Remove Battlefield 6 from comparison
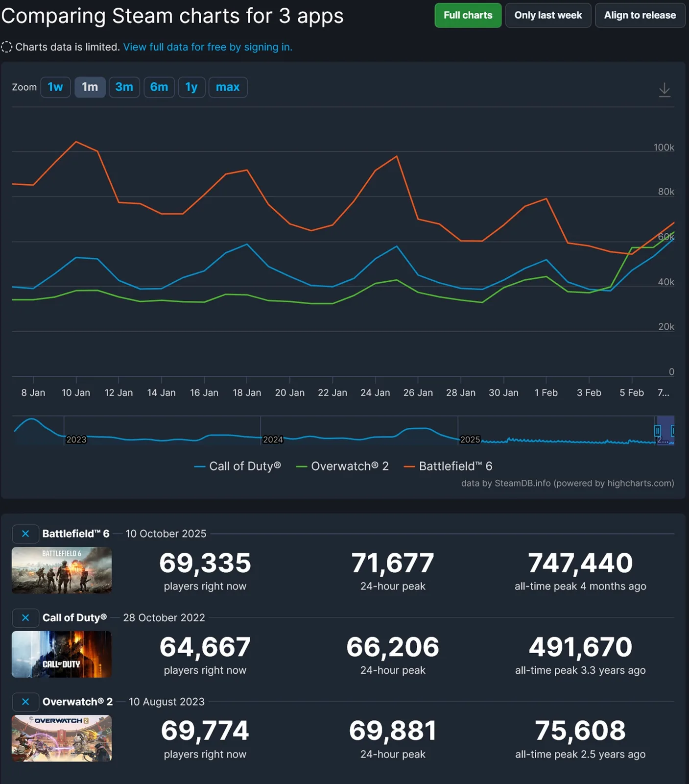This screenshot has width=689, height=784. pyautogui.click(x=25, y=534)
